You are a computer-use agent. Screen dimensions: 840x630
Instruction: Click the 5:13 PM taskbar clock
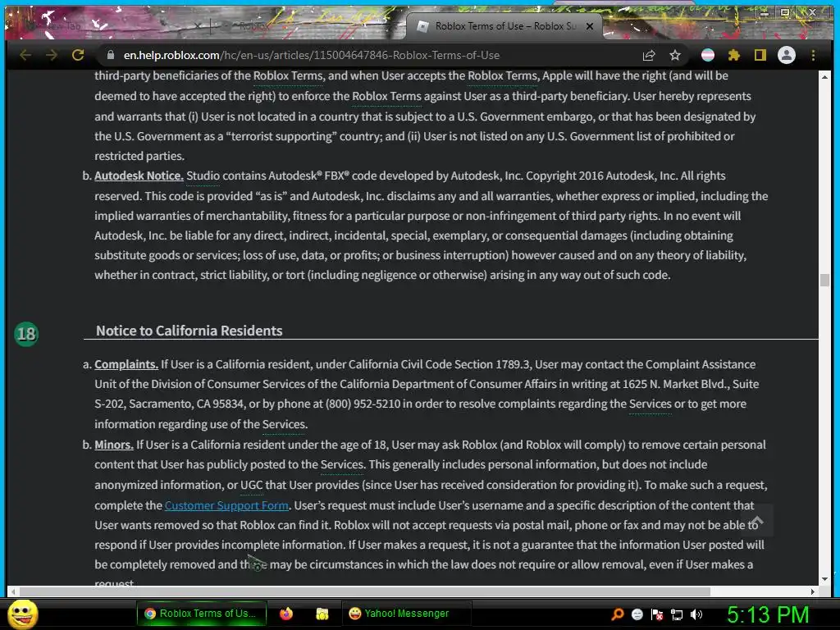pyautogui.click(x=768, y=614)
